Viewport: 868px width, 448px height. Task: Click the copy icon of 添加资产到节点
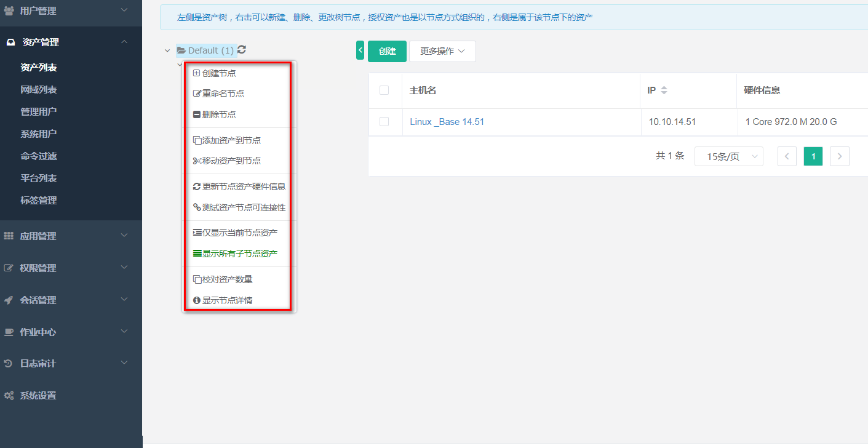click(x=197, y=140)
